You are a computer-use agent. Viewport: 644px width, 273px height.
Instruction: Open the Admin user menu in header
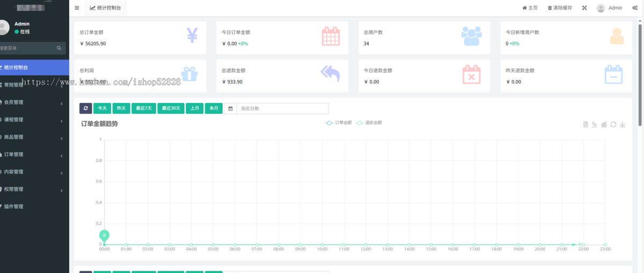point(610,8)
